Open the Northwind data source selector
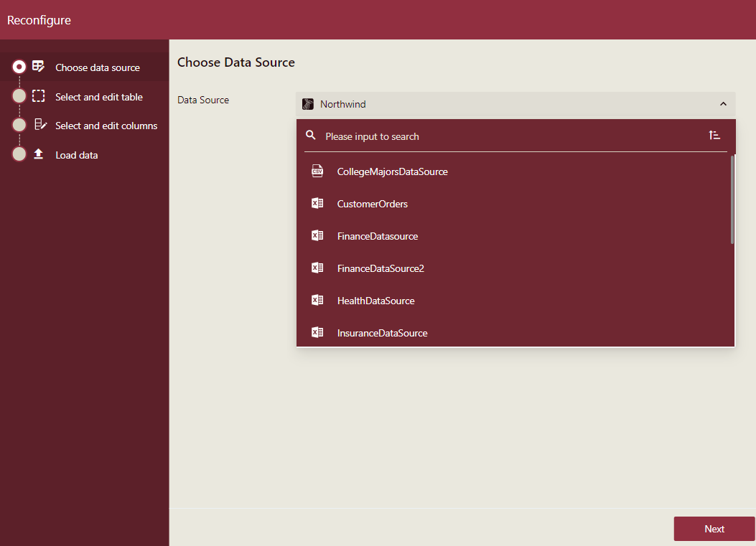Image resolution: width=756 pixels, height=546 pixels. (x=515, y=103)
